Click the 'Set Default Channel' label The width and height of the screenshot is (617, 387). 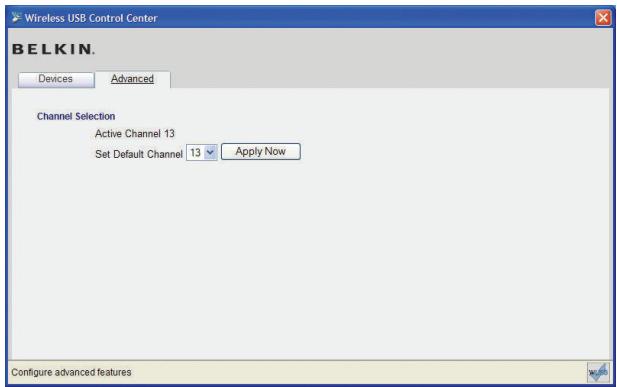[139, 154]
